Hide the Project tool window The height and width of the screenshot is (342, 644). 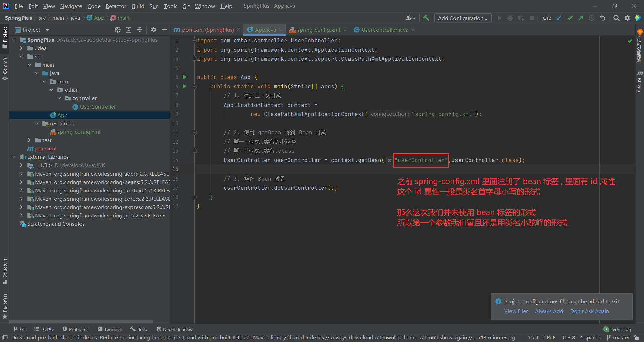(164, 30)
